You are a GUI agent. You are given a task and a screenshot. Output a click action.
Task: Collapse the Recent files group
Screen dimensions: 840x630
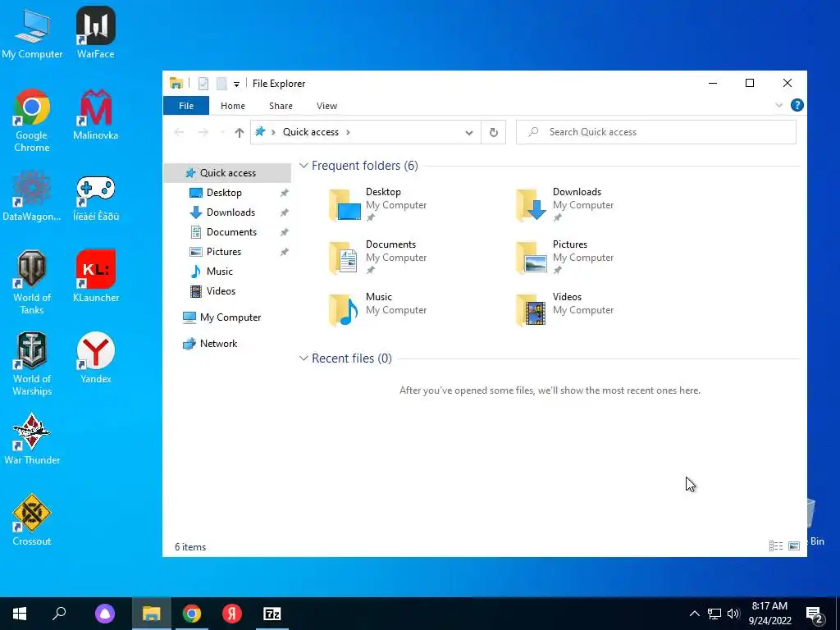(x=304, y=358)
